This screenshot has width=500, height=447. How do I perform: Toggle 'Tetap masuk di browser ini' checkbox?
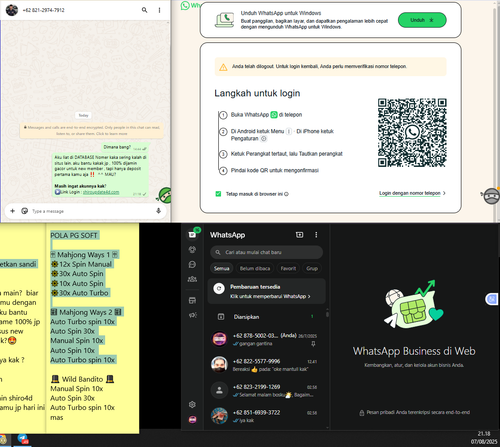click(218, 194)
